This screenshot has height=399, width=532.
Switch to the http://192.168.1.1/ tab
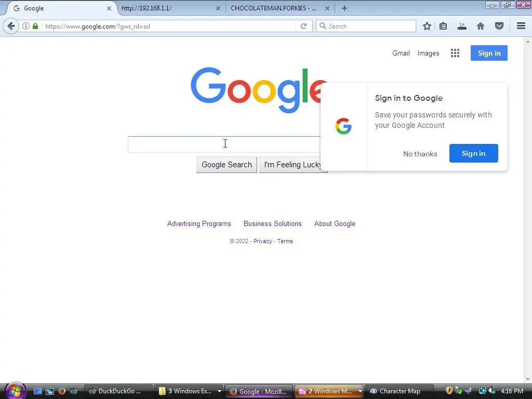(x=166, y=8)
